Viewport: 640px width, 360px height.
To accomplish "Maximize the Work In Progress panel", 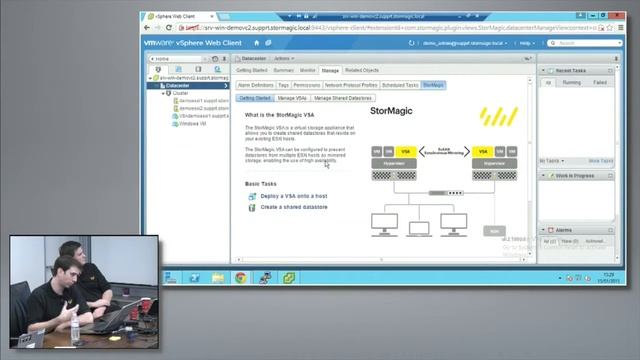I will tap(610, 176).
